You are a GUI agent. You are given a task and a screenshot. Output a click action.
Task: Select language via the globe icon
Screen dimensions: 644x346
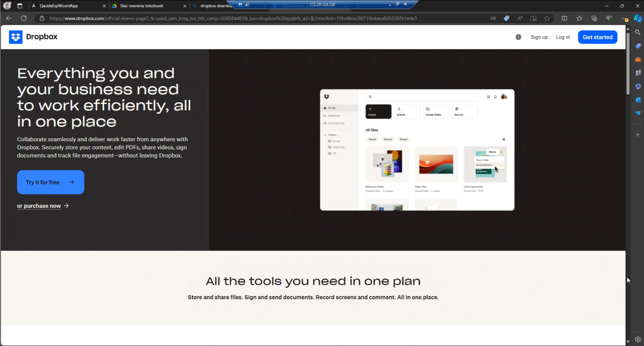click(x=519, y=37)
